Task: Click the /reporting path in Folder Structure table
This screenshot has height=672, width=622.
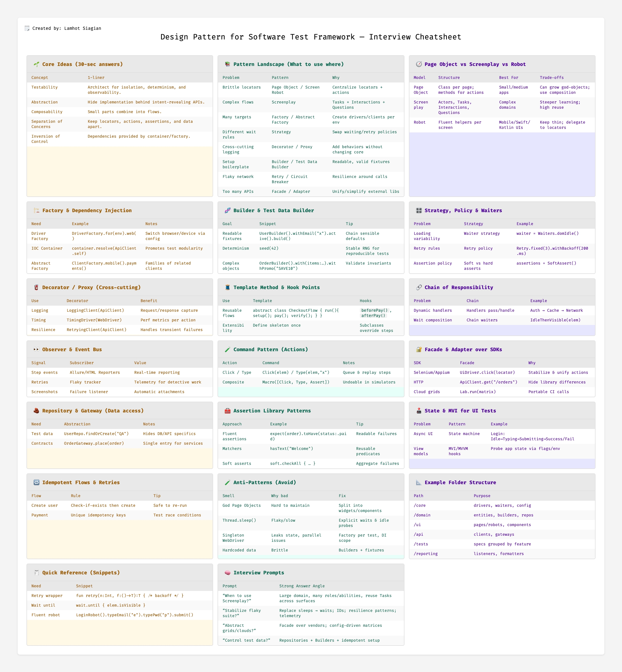Action: point(425,554)
